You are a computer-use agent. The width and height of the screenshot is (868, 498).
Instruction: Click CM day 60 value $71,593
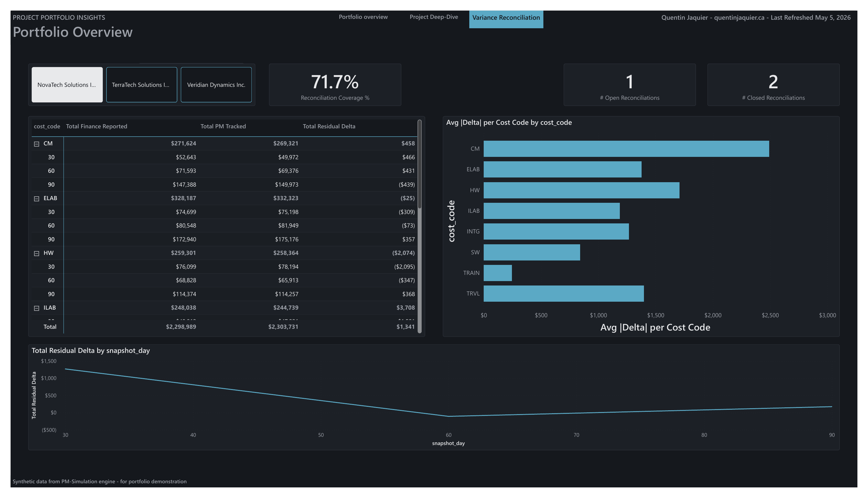coord(186,171)
